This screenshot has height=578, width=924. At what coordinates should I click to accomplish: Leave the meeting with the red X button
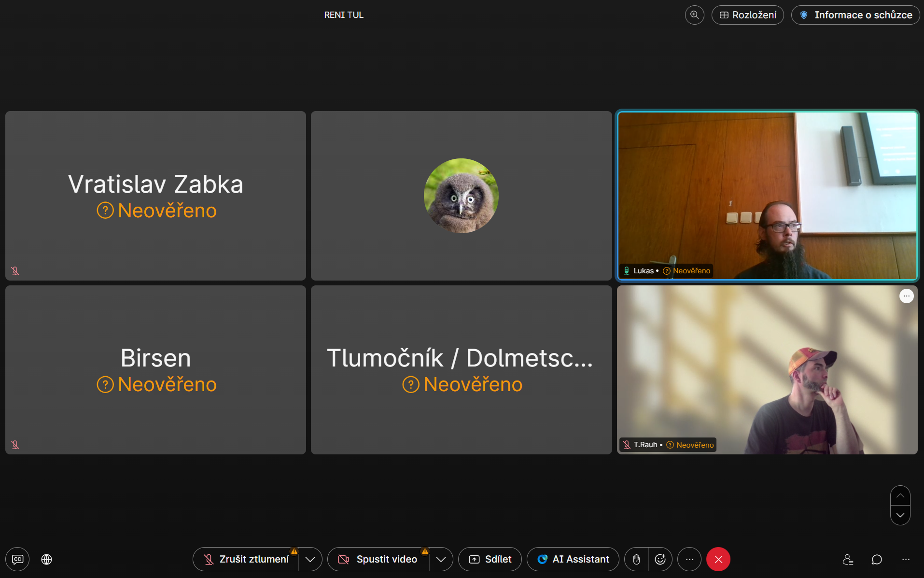pos(718,559)
